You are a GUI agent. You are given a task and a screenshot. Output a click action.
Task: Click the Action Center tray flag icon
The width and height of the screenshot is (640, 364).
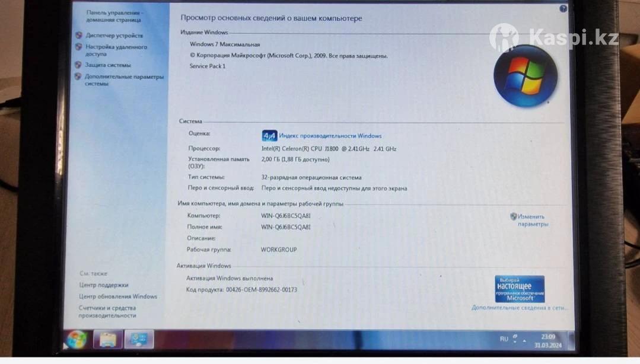pyautogui.click(x=515, y=337)
